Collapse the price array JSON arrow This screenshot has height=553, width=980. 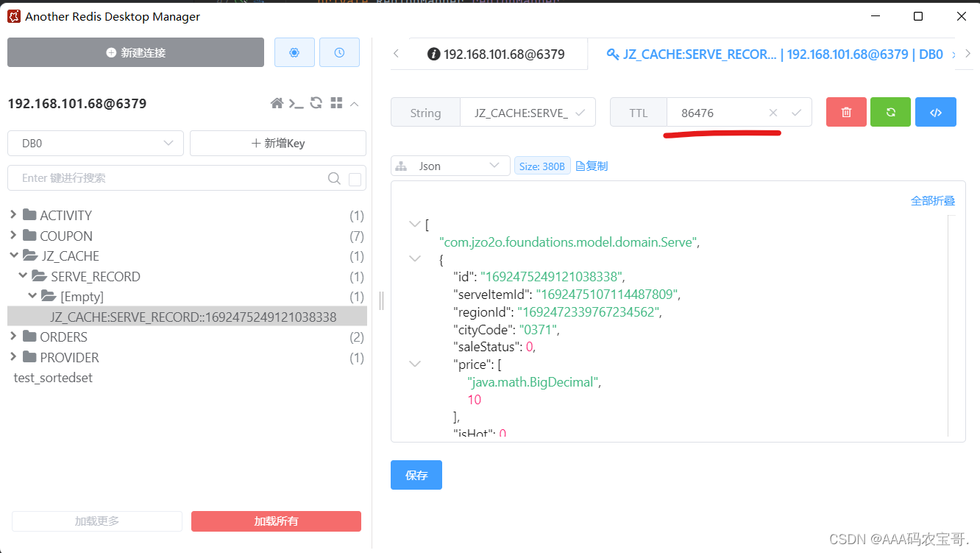415,364
